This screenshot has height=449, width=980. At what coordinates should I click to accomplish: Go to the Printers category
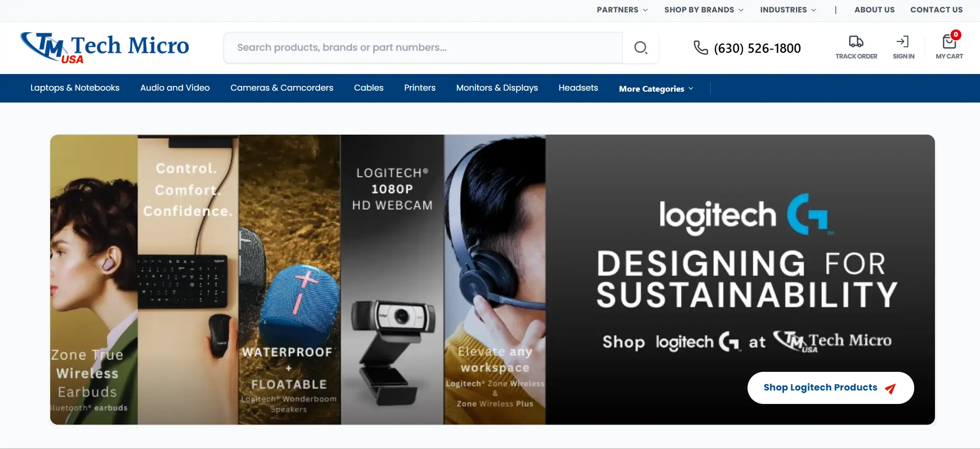420,88
